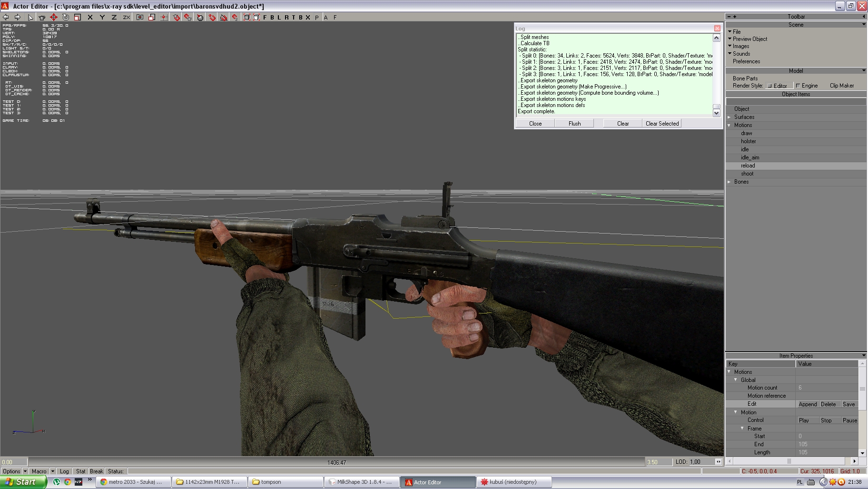This screenshot has height=489, width=868.
Task: Click Append in Motions Edit row
Action: point(808,404)
